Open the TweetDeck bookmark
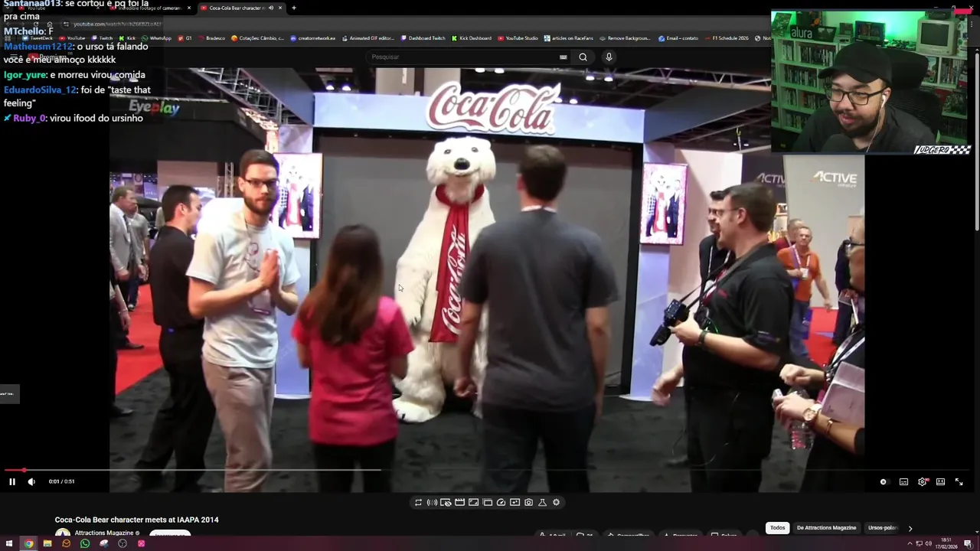 (x=38, y=38)
